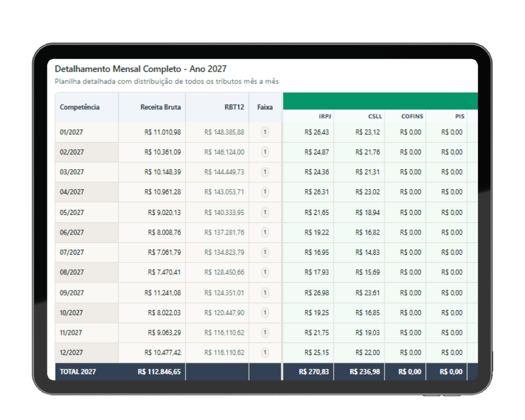Click the 02/2027 row label
This screenshot has width=525, height=420.
72,152
